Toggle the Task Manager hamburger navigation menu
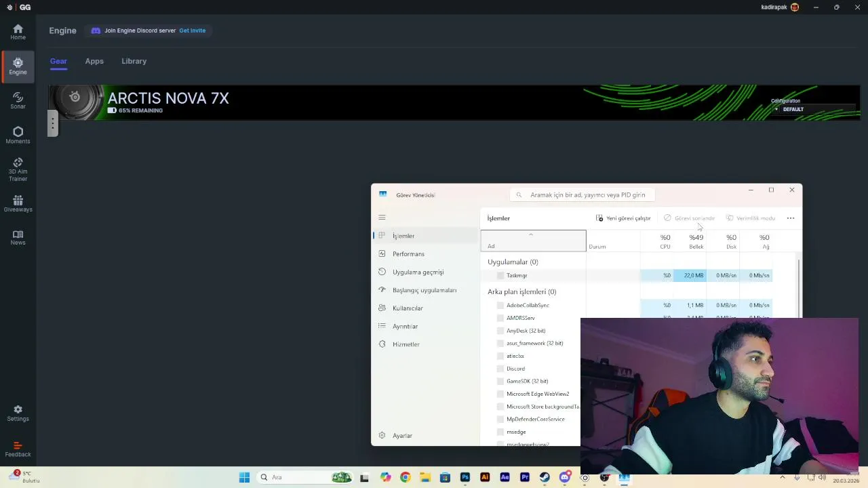The width and height of the screenshot is (868, 488). click(x=382, y=218)
